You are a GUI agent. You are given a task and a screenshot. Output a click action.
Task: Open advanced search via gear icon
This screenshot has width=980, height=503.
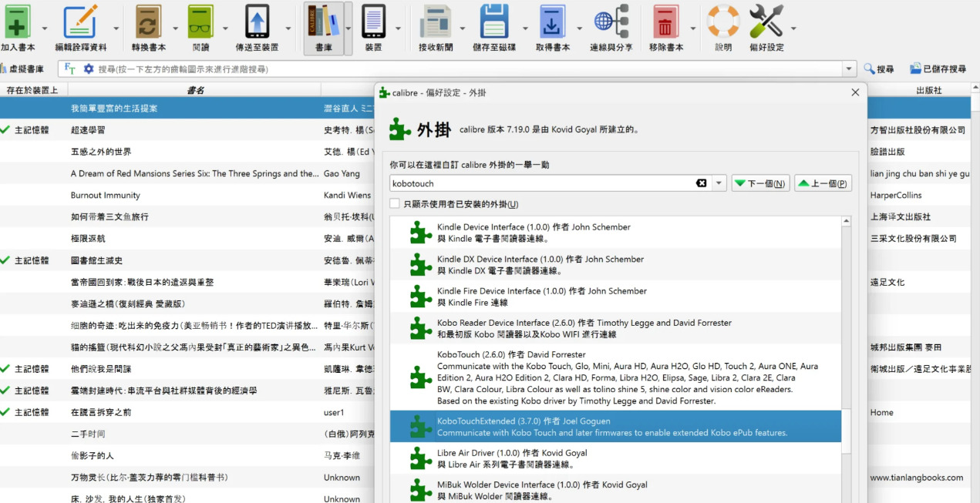(89, 69)
